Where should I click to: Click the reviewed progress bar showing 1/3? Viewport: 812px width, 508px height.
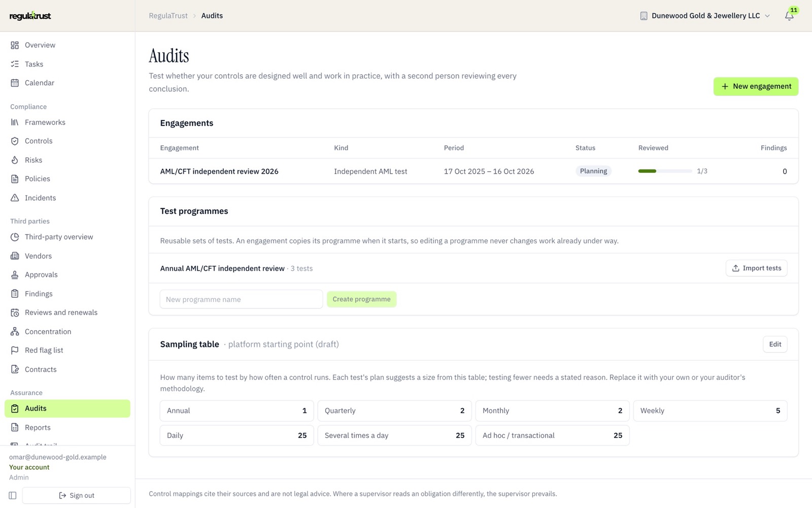[665, 171]
